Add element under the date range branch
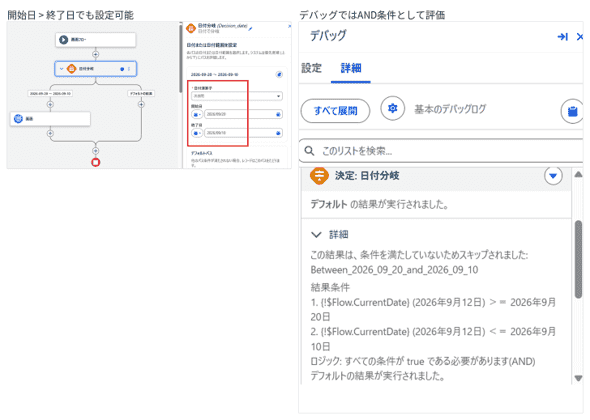Viewport: 590px width, 420px height. click(x=50, y=104)
